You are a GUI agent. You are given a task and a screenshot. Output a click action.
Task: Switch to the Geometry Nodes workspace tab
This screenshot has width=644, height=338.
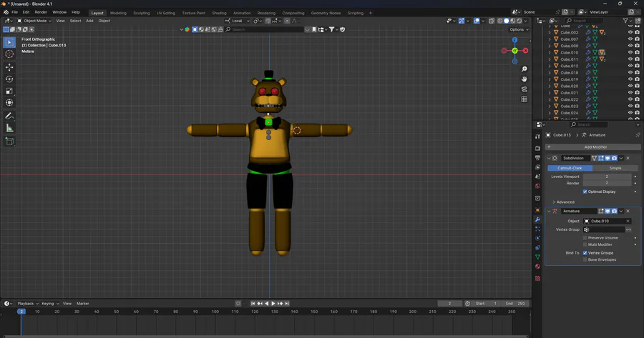(x=326, y=13)
